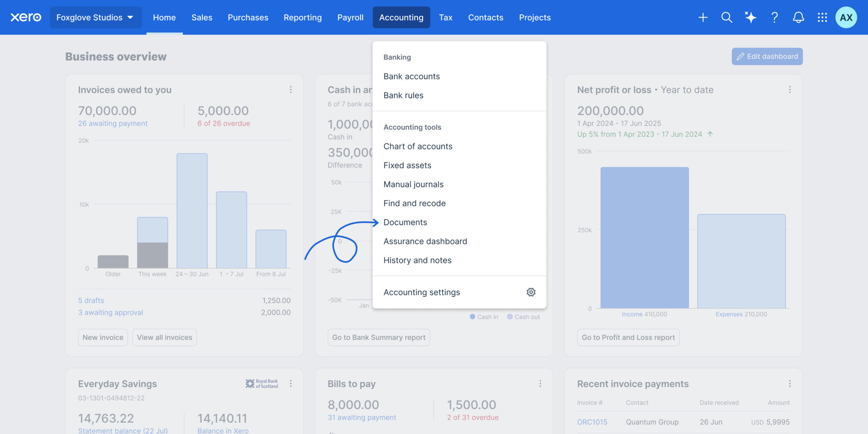
Task: Open the 3 awaiting approval link
Action: [111, 312]
